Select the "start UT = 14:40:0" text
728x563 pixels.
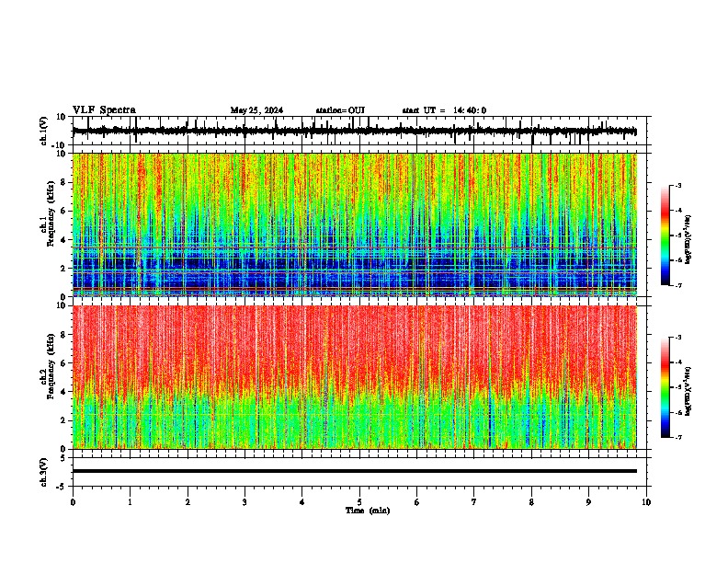[444, 110]
